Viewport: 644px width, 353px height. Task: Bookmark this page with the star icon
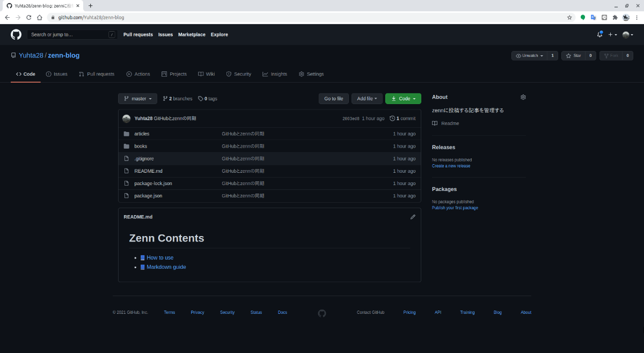click(569, 17)
